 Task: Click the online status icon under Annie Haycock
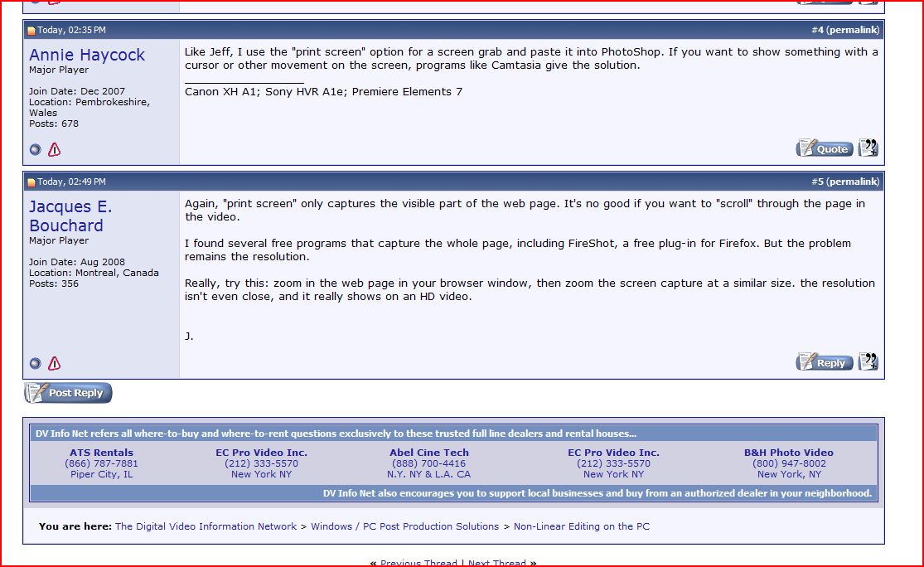(x=35, y=150)
